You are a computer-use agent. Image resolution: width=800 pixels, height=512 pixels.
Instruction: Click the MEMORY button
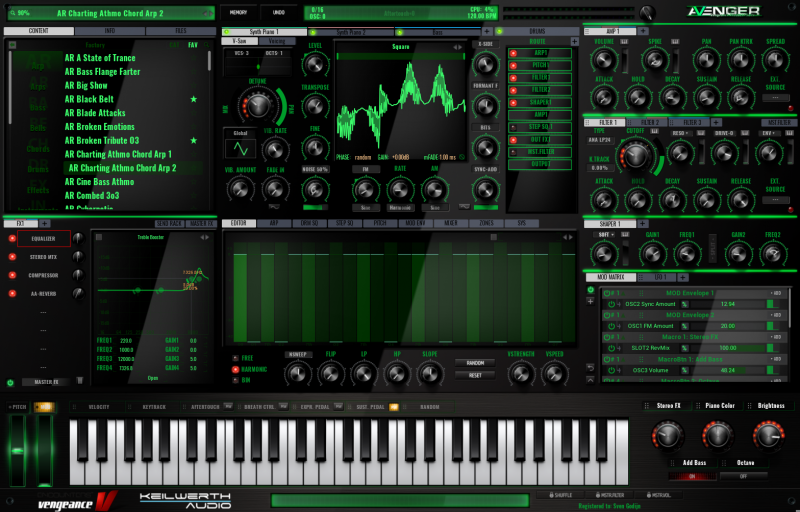point(238,12)
